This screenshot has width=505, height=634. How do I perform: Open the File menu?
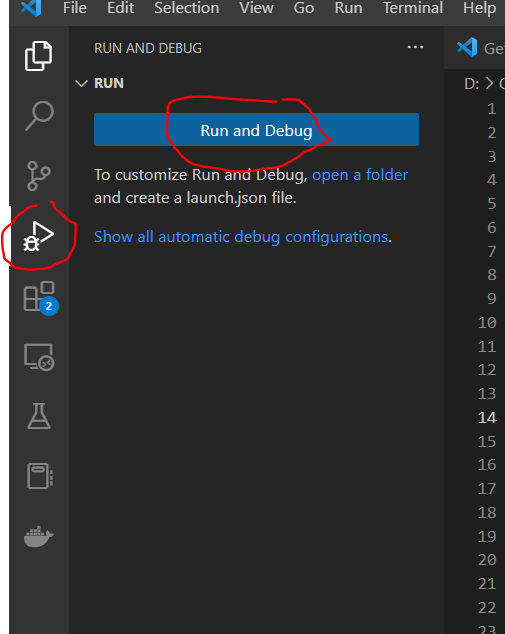[x=75, y=8]
